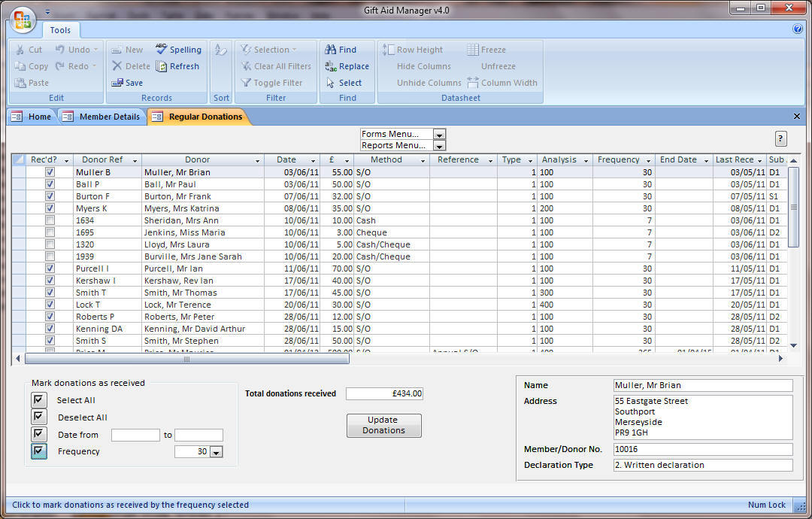812x519 pixels.
Task: Freeze the selected columns
Action: (486, 50)
